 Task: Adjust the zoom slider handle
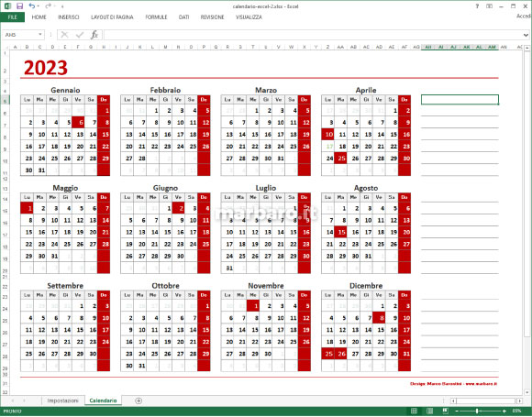[477, 411]
